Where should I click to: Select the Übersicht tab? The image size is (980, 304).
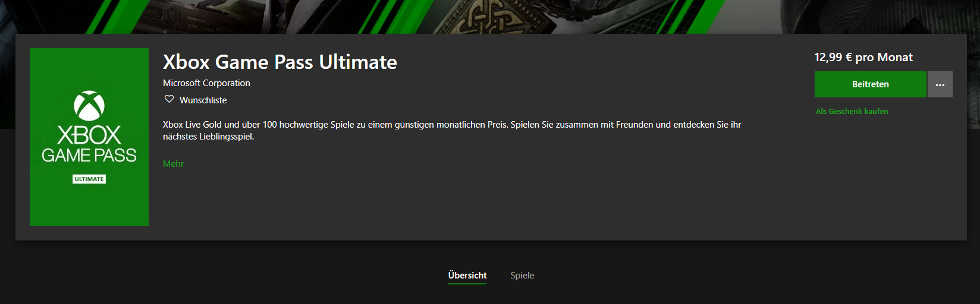click(467, 275)
